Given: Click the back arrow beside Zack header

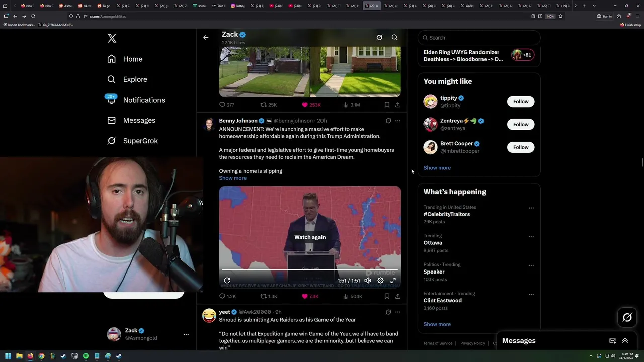Looking at the screenshot, I should (206, 37).
